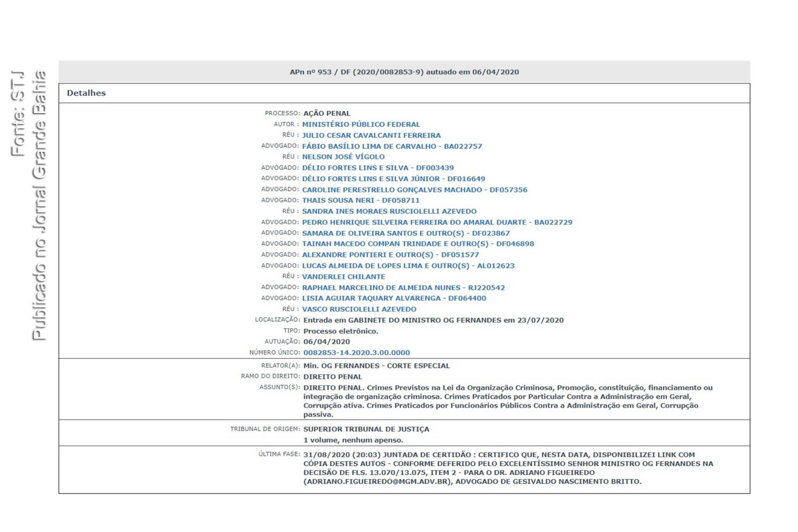Click the Autuação date 06/04/2020 value
Image resolution: width=798 pixels, height=532 pixels.
[x=327, y=342]
